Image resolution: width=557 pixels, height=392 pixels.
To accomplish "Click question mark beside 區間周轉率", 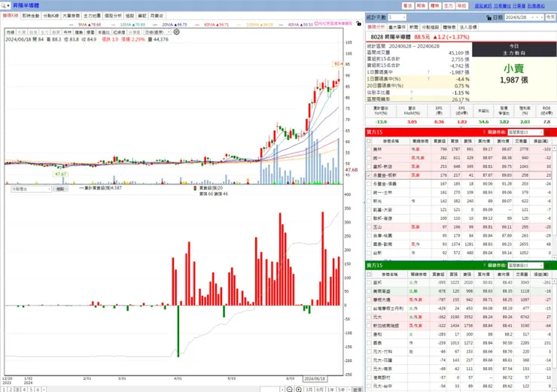I will click(x=412, y=99).
